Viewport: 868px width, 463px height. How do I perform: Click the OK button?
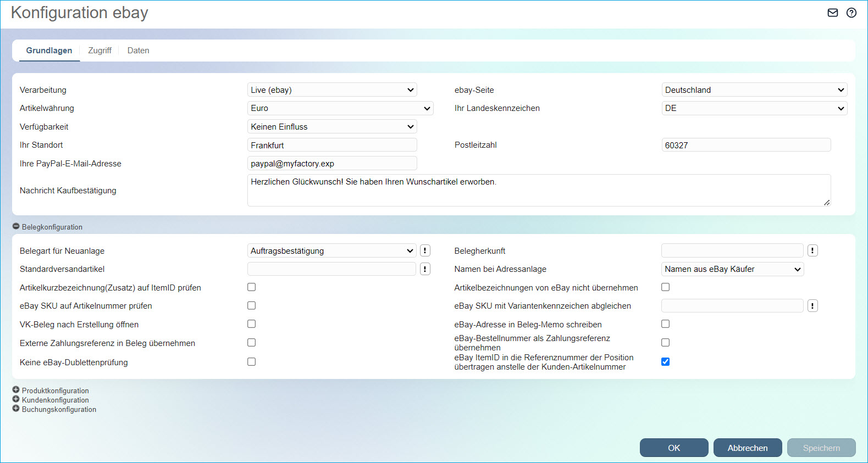tap(674, 448)
